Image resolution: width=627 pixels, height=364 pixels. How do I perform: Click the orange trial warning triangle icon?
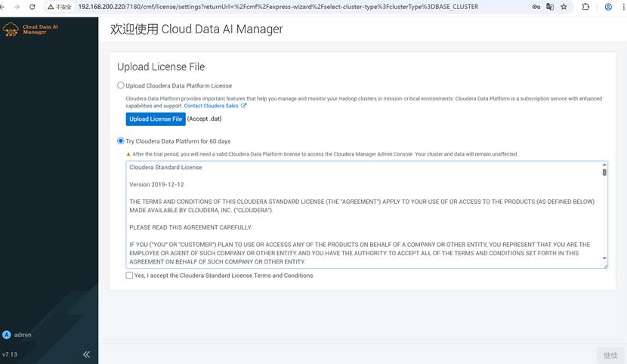click(128, 154)
